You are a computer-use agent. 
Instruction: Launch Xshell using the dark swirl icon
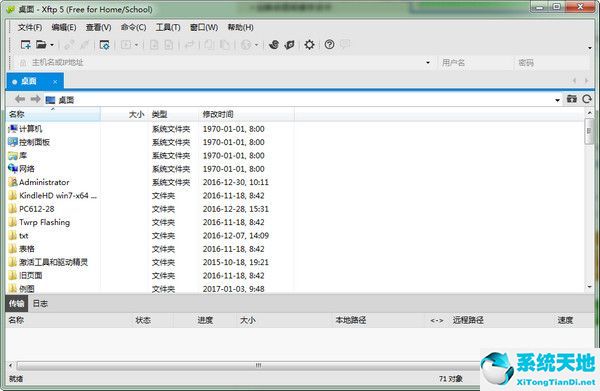point(274,45)
